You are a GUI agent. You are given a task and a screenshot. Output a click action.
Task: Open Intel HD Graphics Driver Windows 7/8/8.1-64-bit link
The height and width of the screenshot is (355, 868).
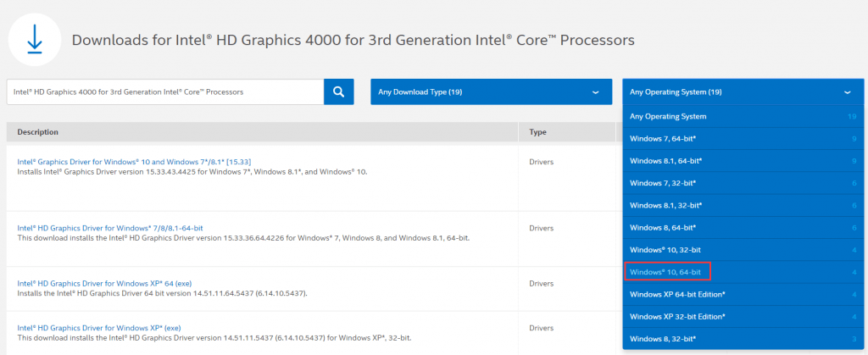[110, 228]
